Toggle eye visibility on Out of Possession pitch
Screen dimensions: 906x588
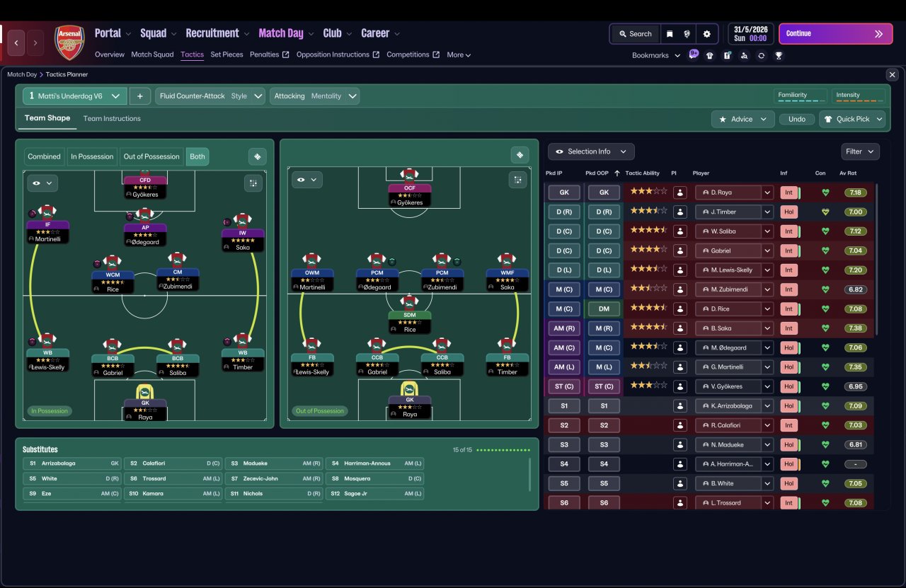click(307, 180)
